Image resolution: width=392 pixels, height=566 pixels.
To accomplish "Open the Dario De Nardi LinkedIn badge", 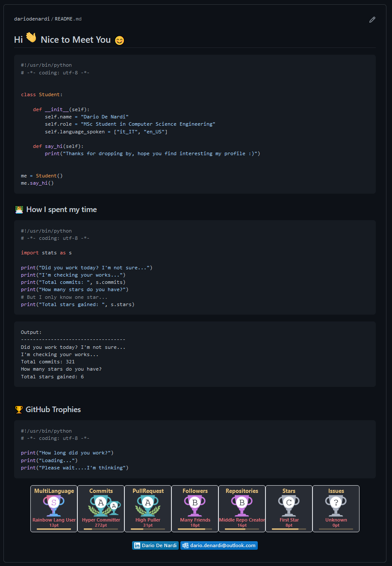I will [x=155, y=545].
